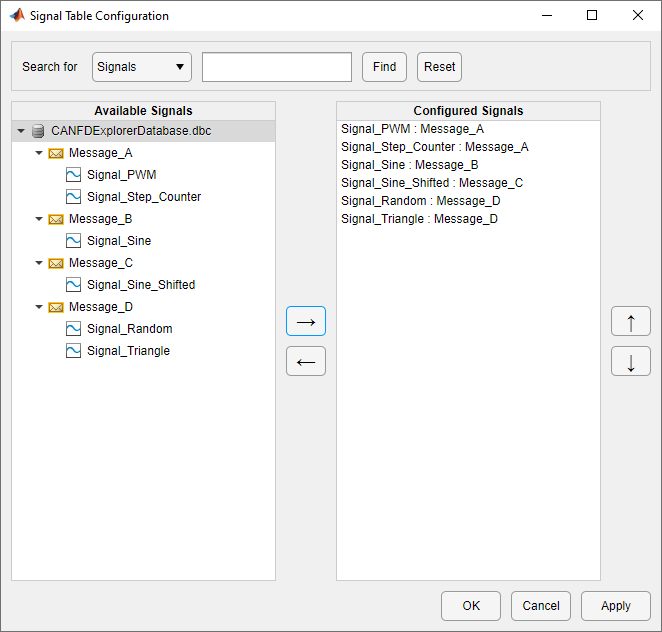Select Signal_Triangle : Message_D configured entry
The width and height of the screenshot is (662, 632).
point(419,219)
